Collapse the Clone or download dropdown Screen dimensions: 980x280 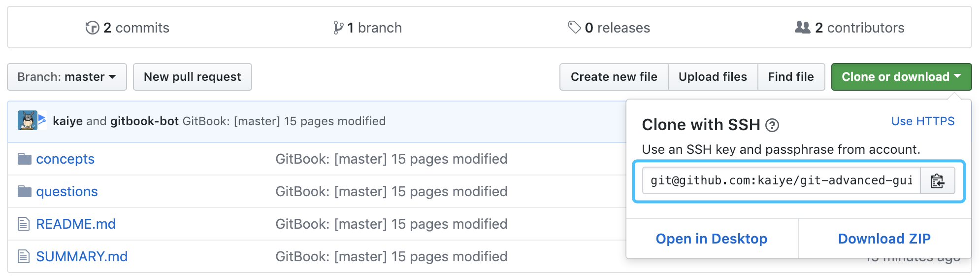click(x=901, y=77)
